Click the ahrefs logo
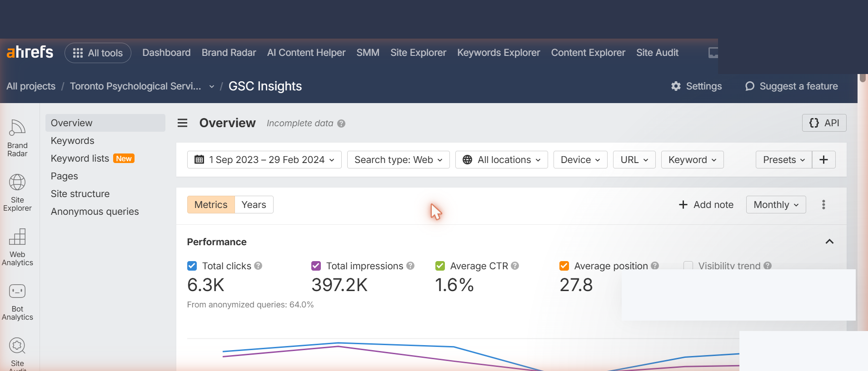Image resolution: width=868 pixels, height=371 pixels. pos(30,52)
